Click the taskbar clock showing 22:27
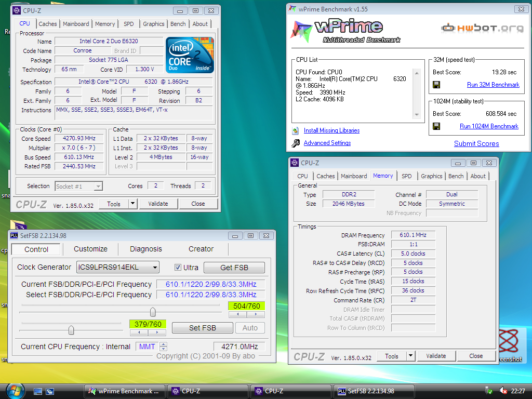 [x=518, y=391]
